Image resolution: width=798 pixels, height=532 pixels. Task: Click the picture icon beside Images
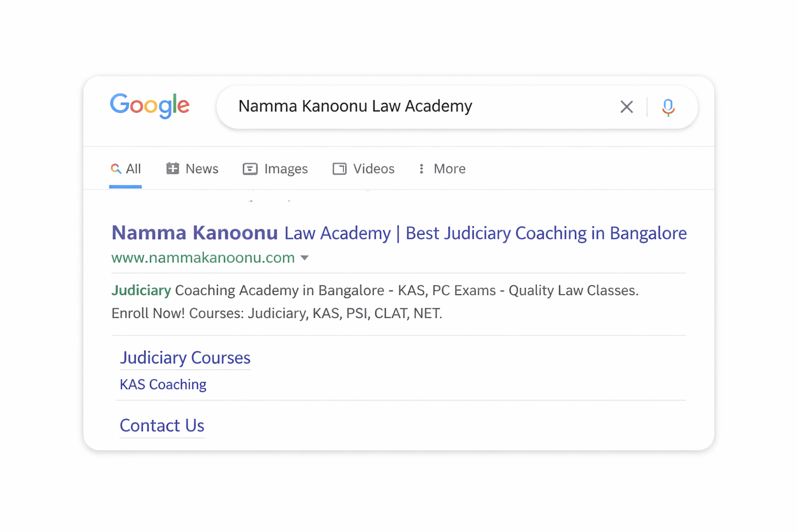click(x=250, y=169)
